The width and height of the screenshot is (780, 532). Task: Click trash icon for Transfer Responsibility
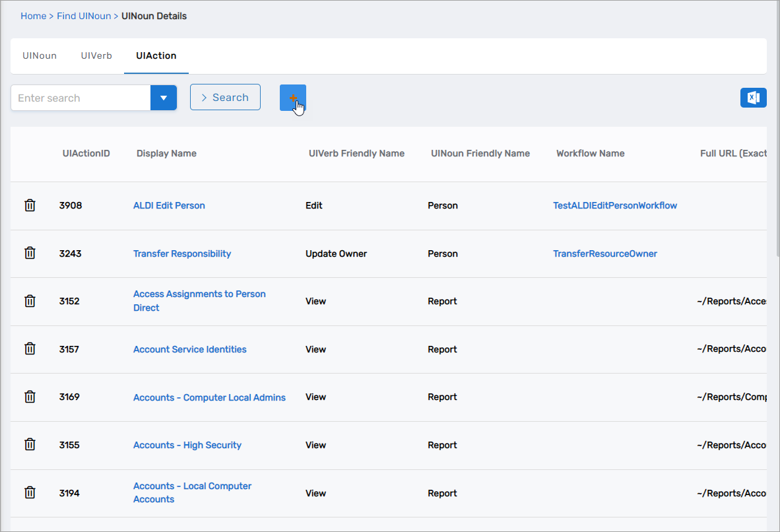coord(30,253)
